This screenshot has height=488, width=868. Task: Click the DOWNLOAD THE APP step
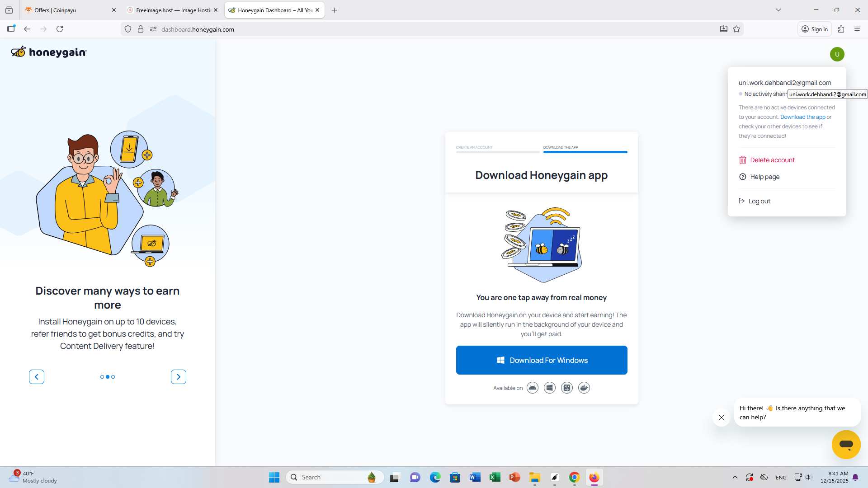[x=585, y=149]
